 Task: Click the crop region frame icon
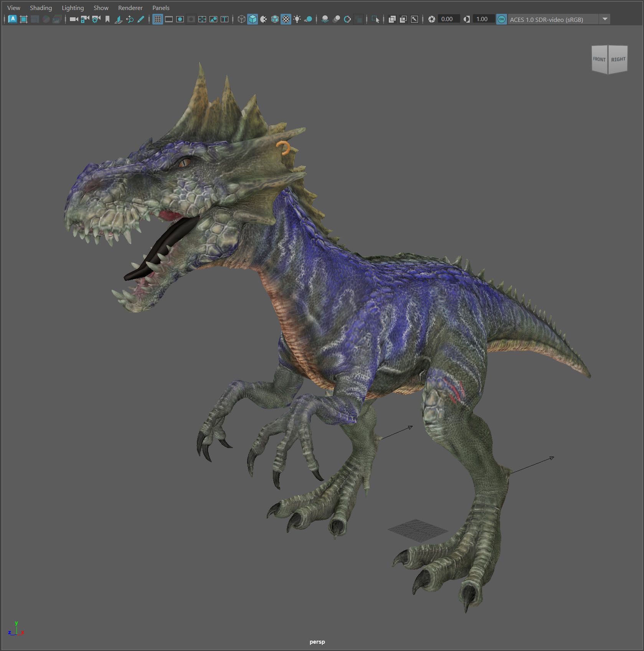tap(24, 19)
